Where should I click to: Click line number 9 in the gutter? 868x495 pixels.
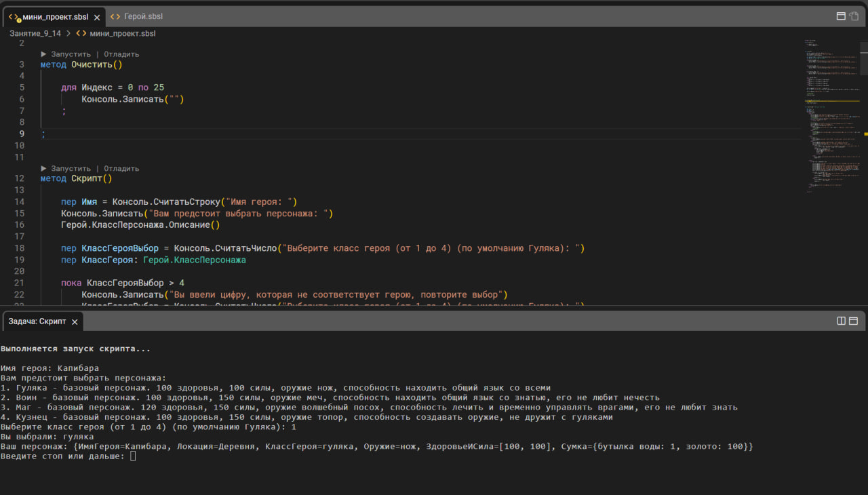[22, 134]
